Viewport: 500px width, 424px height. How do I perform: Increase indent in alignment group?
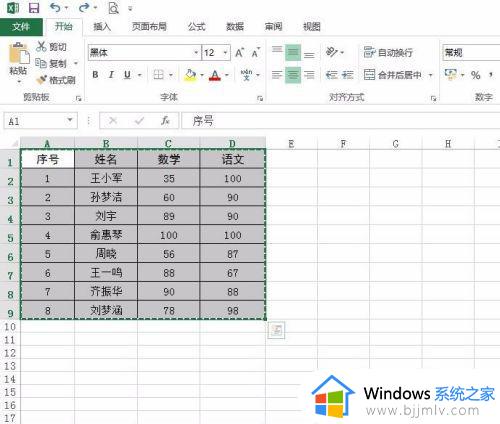click(x=348, y=75)
